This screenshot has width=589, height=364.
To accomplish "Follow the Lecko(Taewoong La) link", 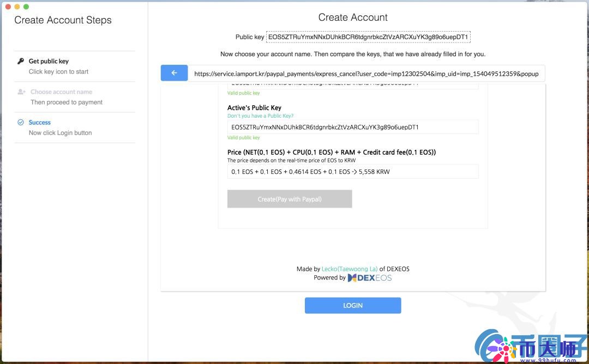I will [350, 269].
